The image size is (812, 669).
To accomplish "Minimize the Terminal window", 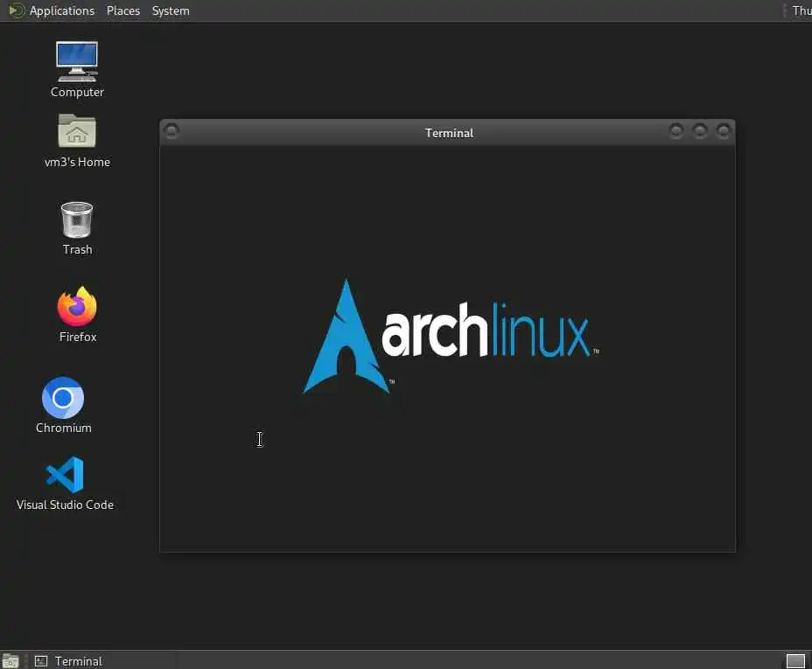I will (675, 131).
